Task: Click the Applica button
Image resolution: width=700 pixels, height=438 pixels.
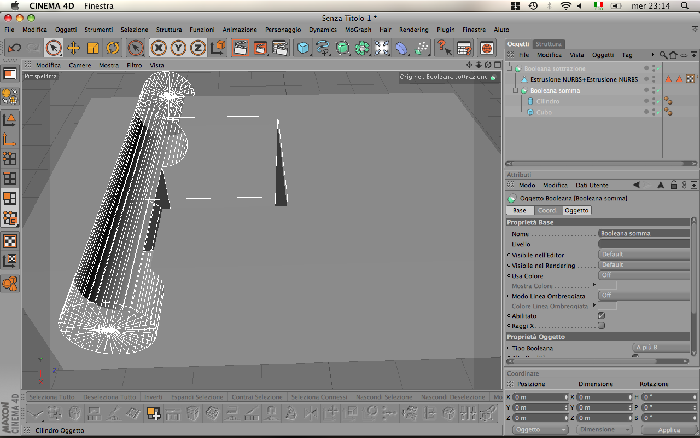Action: pyautogui.click(x=669, y=430)
